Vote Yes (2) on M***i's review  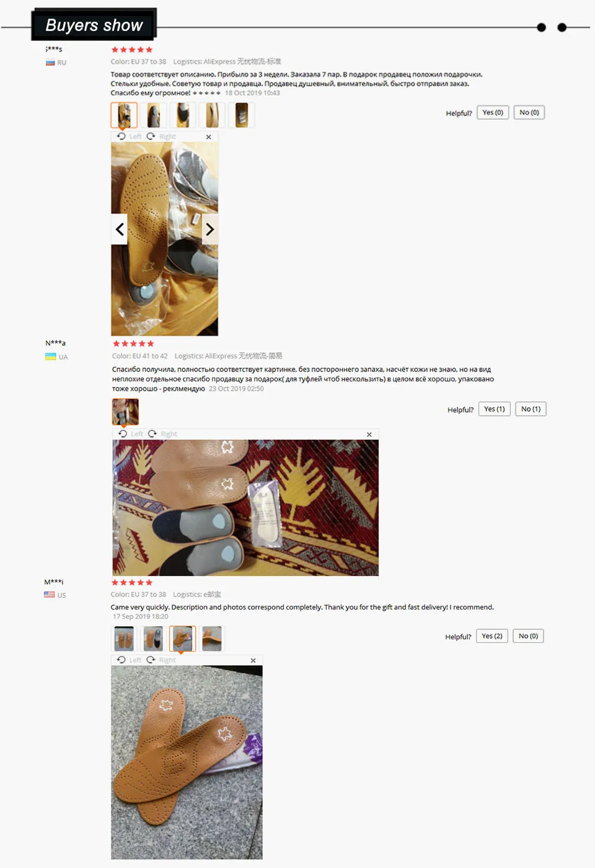tap(492, 636)
